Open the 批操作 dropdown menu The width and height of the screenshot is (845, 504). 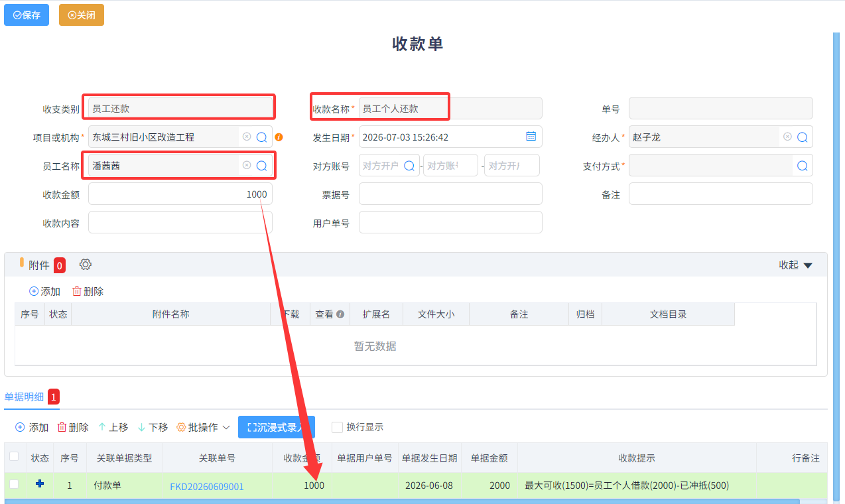pos(204,428)
